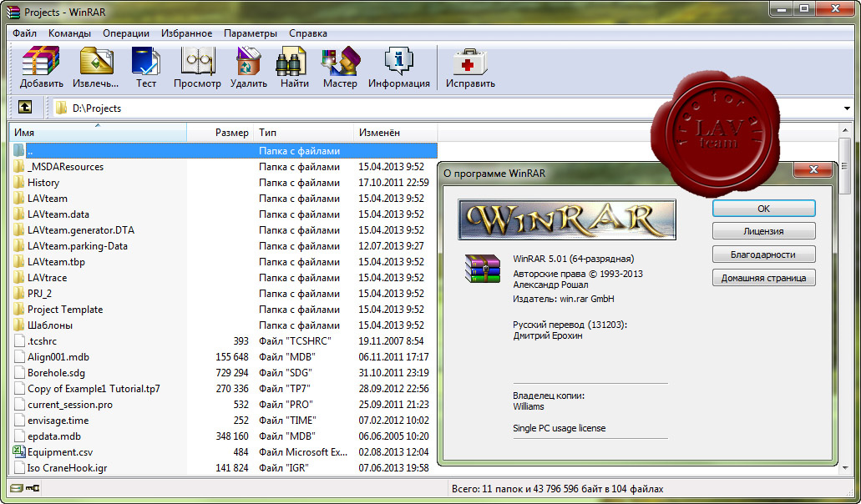The height and width of the screenshot is (504, 861).
Task: Click the 17.10.2011 22:59 modified date
Action: 393,182
